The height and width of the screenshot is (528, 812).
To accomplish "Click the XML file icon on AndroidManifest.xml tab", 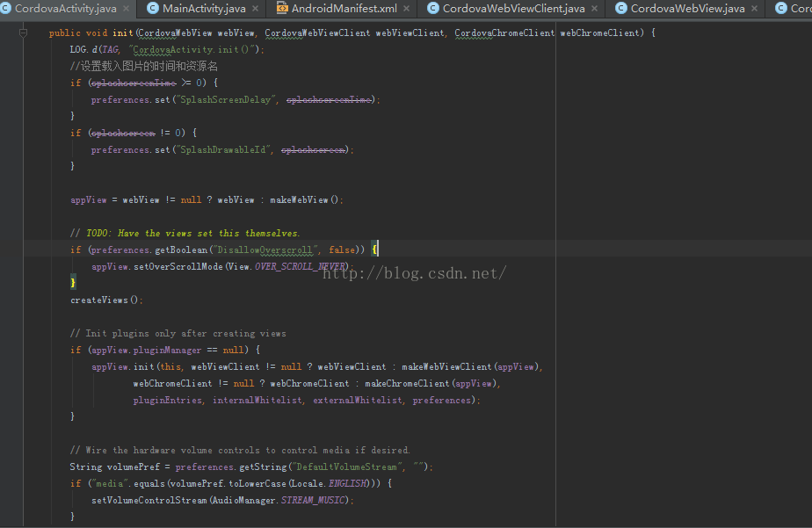I will 283,9.
